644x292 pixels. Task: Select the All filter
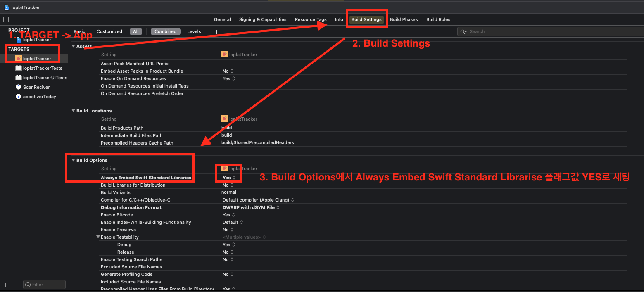click(135, 31)
